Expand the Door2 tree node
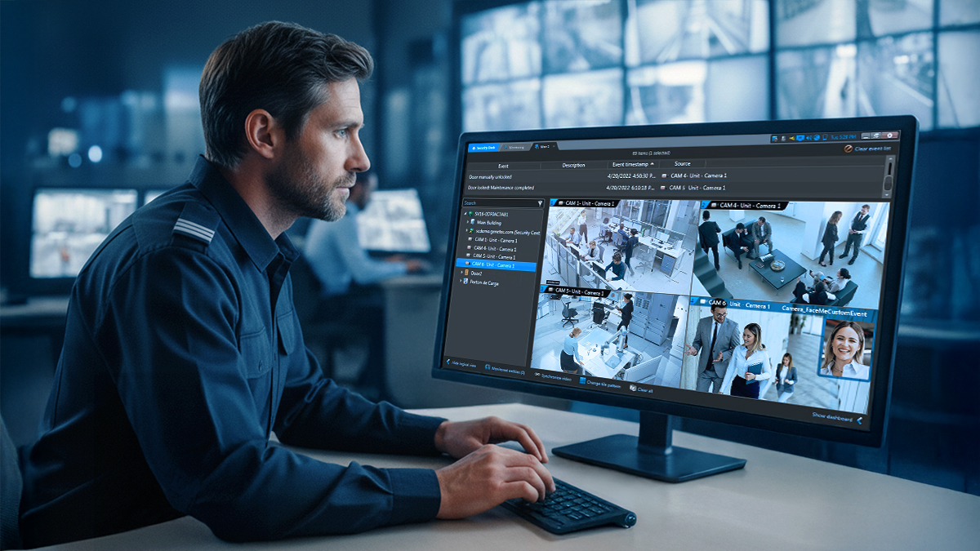Image resolution: width=980 pixels, height=551 pixels. tap(461, 273)
